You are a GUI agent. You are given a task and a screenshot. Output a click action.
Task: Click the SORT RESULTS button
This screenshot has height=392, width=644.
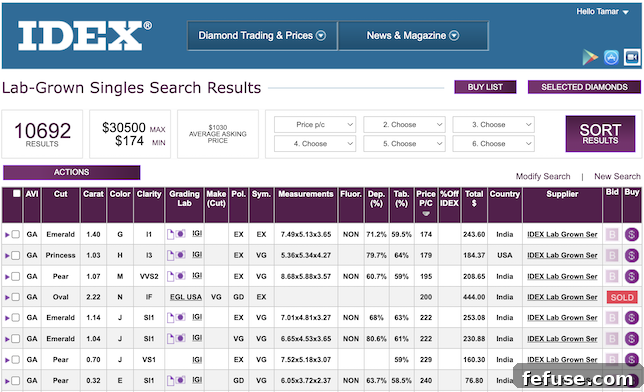[600, 134]
